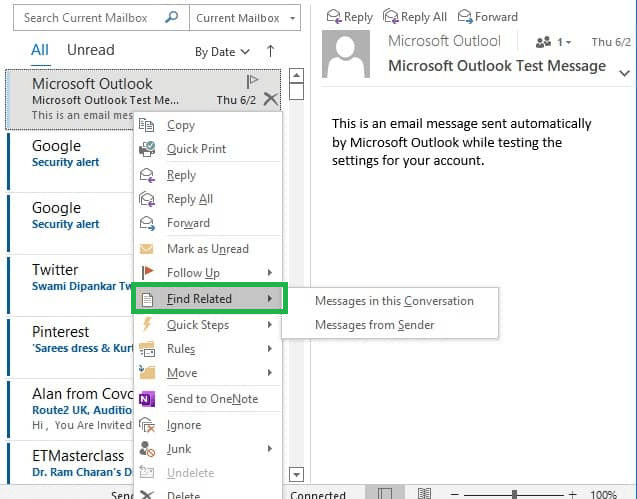
Task: Open the By Date sort dropdown
Action: [222, 52]
